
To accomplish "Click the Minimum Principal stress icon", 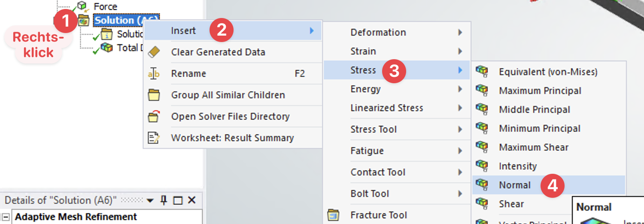I will pyautogui.click(x=483, y=128).
